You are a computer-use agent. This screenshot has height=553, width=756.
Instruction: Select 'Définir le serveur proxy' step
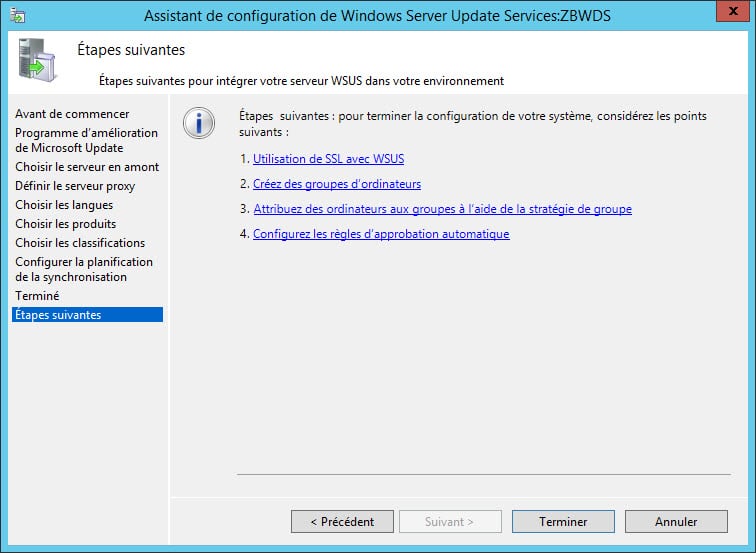coord(75,186)
